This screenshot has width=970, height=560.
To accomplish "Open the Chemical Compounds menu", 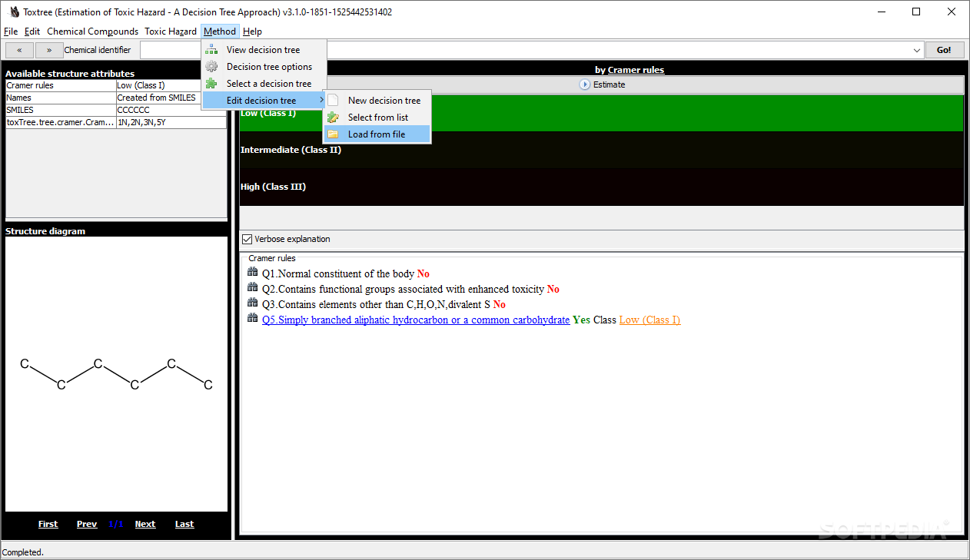I will (93, 31).
